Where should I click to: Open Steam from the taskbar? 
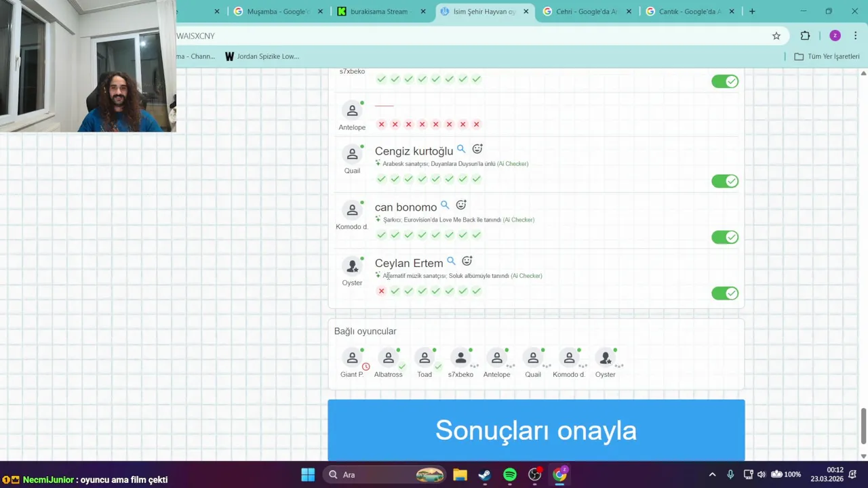tap(485, 474)
